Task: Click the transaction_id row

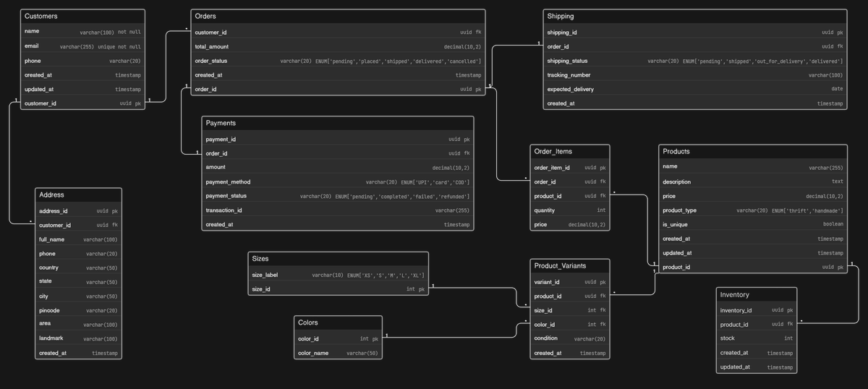Action: [338, 210]
